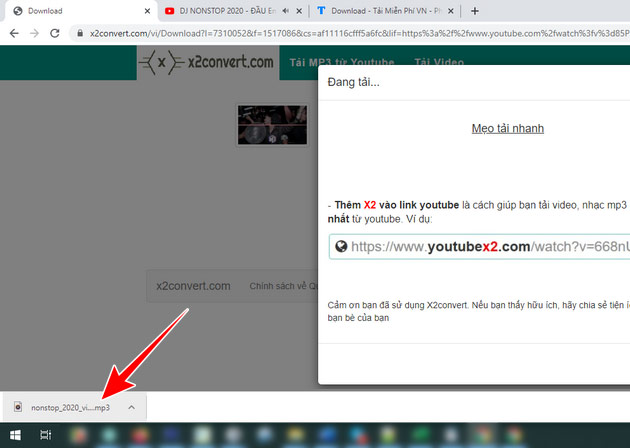Image resolution: width=630 pixels, height=448 pixels.
Task: Click the youtubex2.com example URL field
Action: (479, 246)
